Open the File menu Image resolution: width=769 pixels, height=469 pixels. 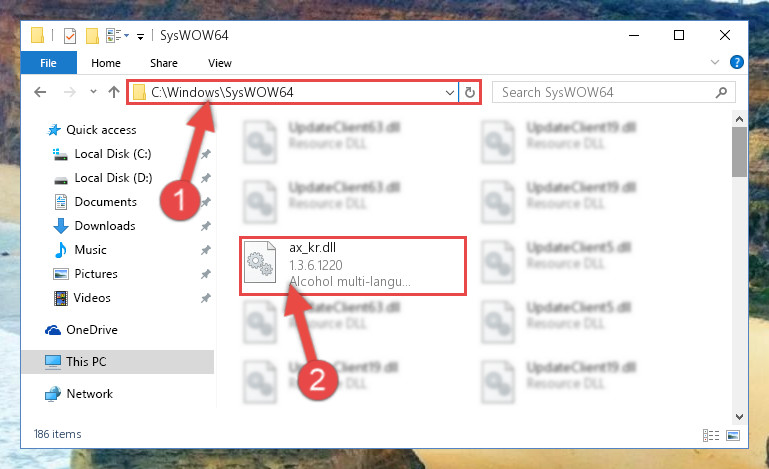(x=49, y=63)
